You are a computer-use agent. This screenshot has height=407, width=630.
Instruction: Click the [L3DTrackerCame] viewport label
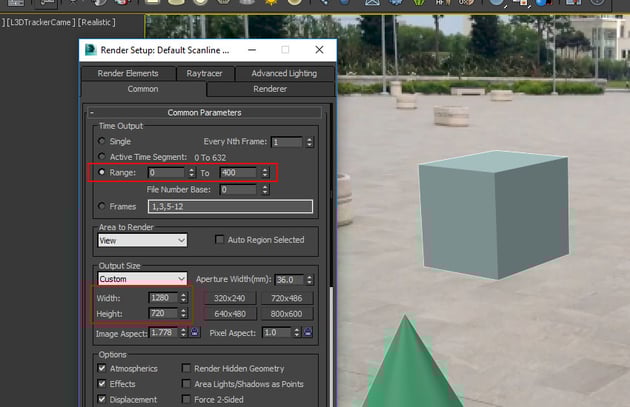[x=39, y=22]
